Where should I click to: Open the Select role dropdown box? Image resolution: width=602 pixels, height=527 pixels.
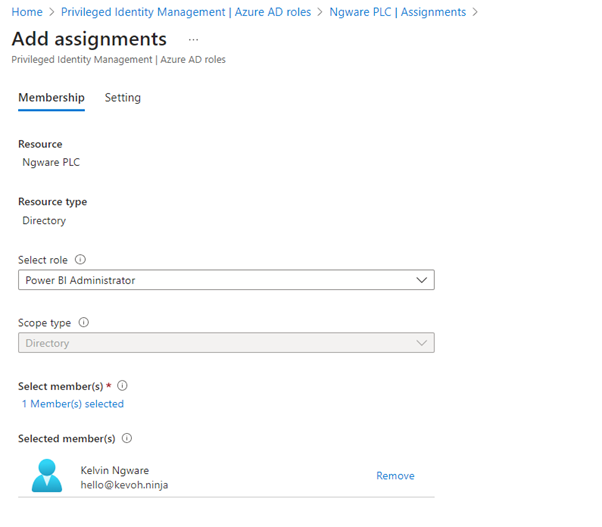(x=226, y=281)
